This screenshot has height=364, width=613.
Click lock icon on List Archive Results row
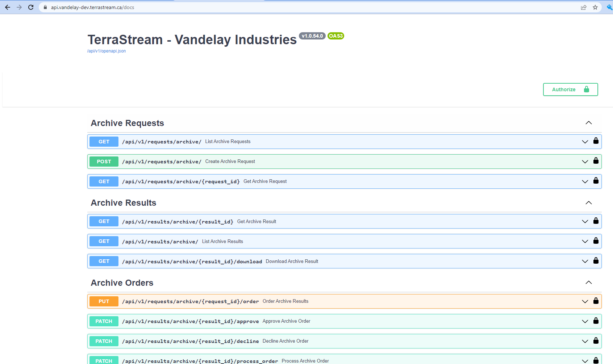click(596, 241)
